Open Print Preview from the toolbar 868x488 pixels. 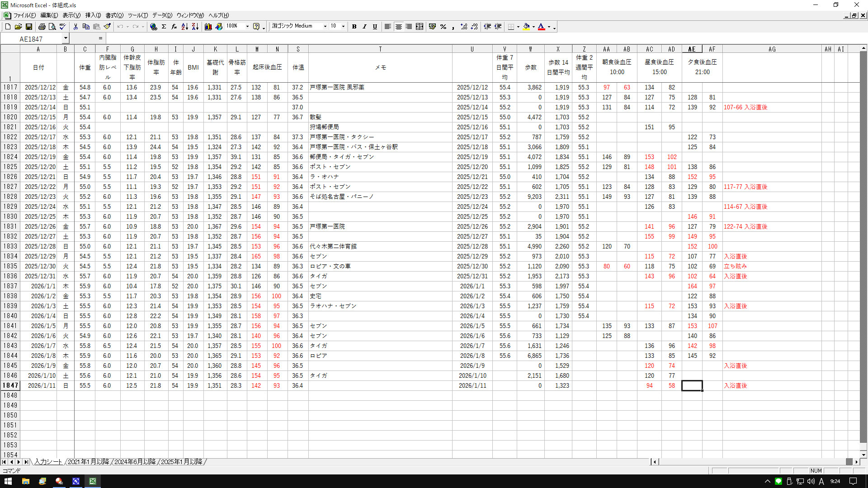[52, 27]
